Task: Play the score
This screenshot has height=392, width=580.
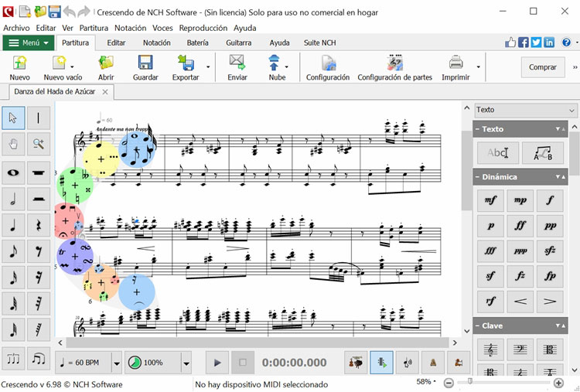Action: [217, 363]
